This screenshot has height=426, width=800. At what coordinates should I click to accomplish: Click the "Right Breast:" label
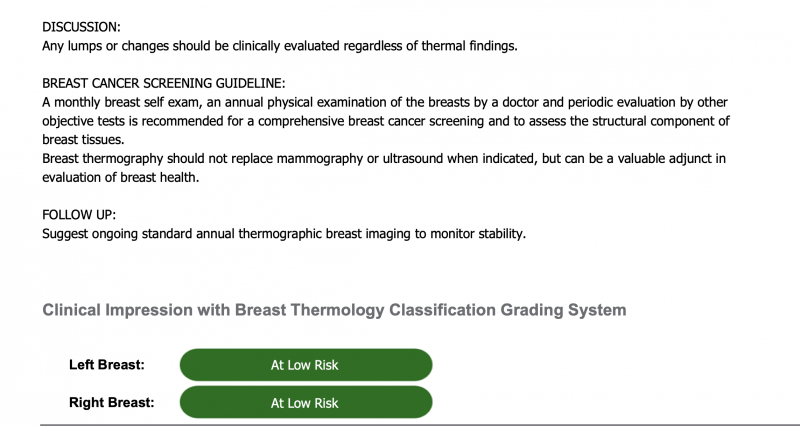click(111, 403)
